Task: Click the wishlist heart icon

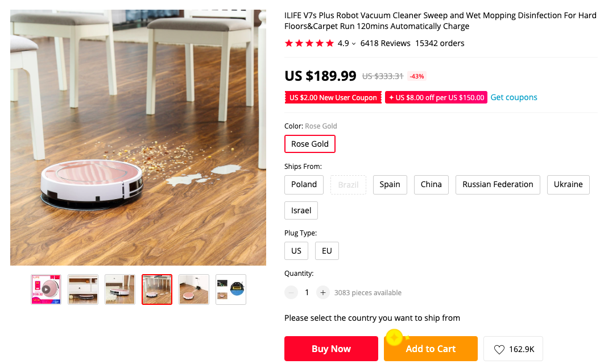Action: click(x=499, y=349)
